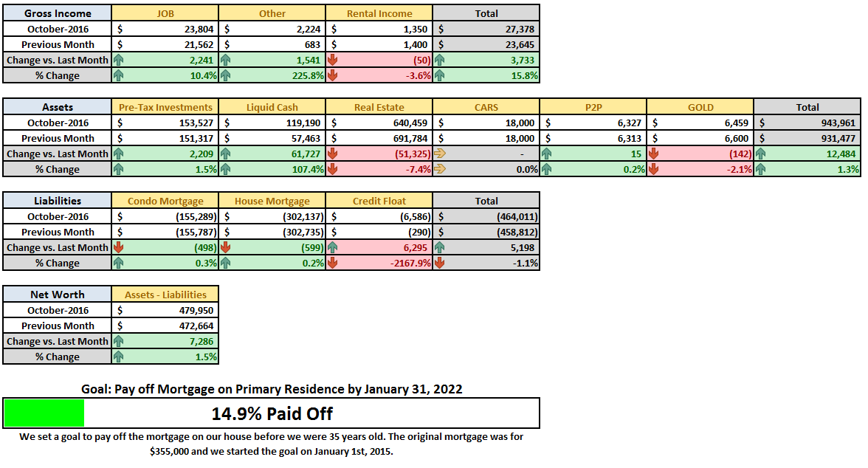This screenshot has height=468, width=868.
Task: Select the Pre-Tax Investments column header
Action: tap(165, 107)
